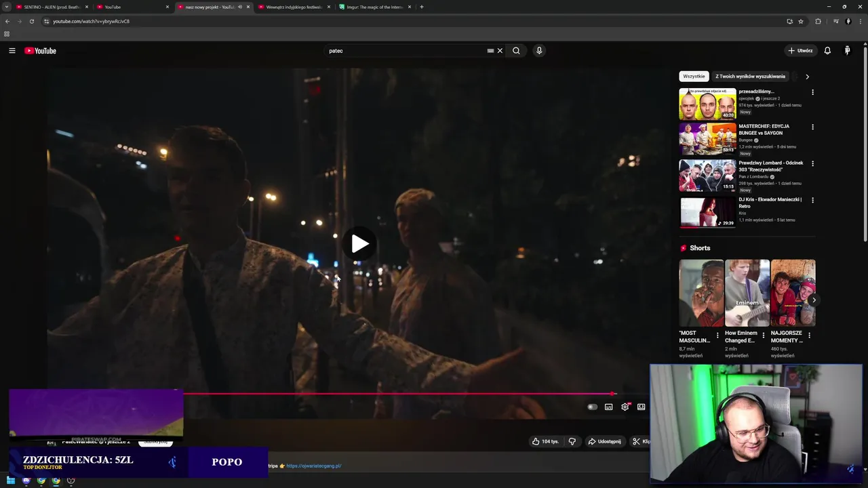Click the Udostępnij share button
The height and width of the screenshot is (488, 868).
[604, 441]
